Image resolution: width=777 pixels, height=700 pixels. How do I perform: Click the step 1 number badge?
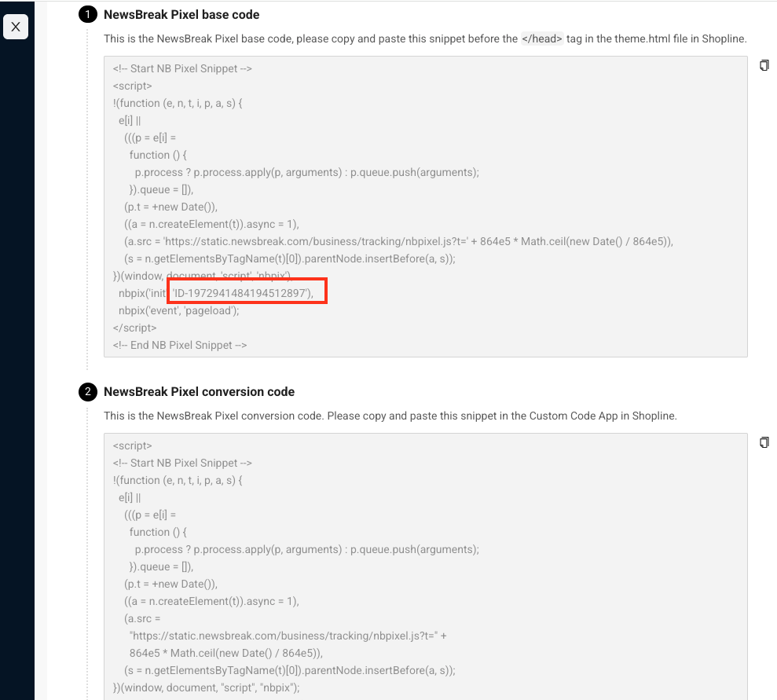point(89,15)
